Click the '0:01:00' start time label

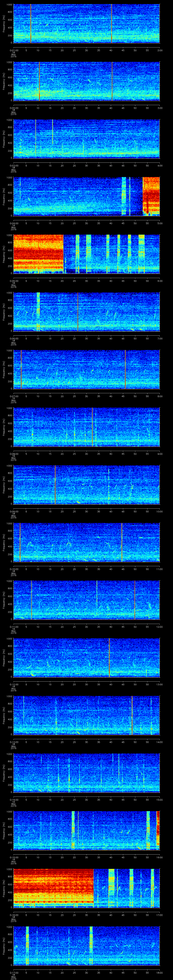pos(14,50)
